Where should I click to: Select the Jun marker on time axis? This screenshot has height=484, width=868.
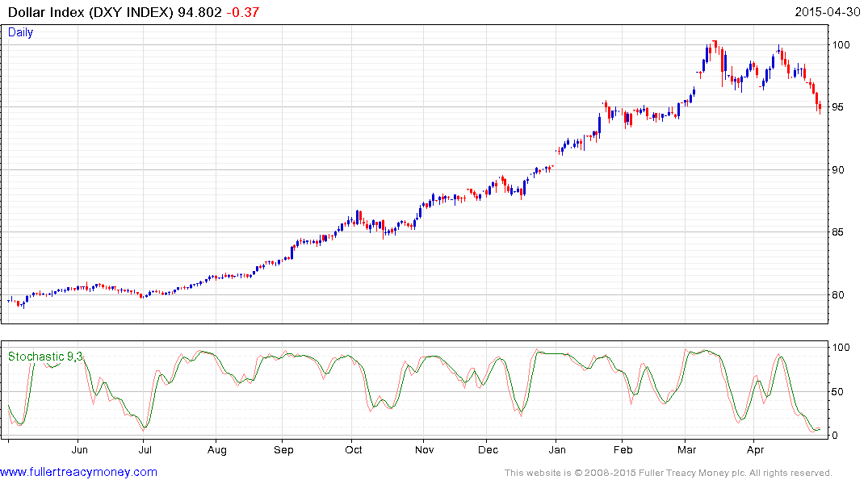79,449
